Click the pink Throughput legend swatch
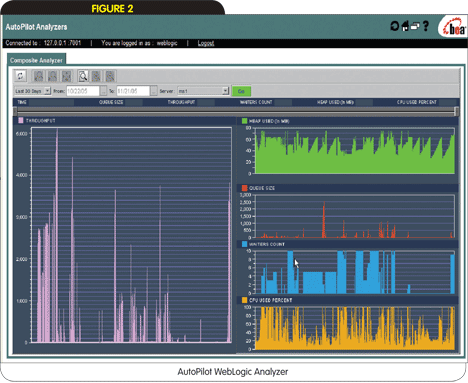The image size is (468, 383). [21, 120]
